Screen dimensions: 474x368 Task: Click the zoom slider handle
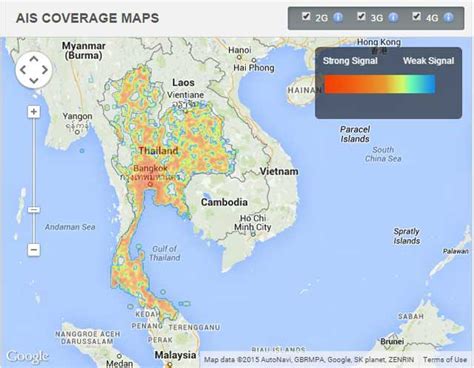point(34,210)
